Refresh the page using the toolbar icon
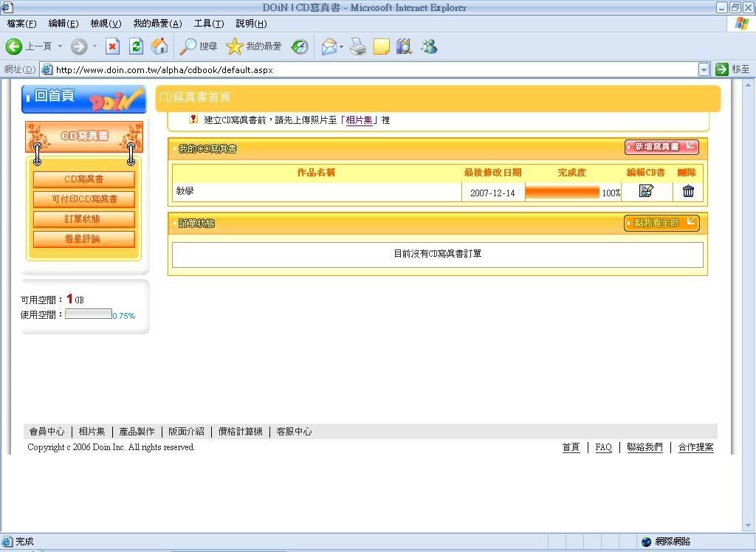This screenshot has width=756, height=552. [136, 46]
